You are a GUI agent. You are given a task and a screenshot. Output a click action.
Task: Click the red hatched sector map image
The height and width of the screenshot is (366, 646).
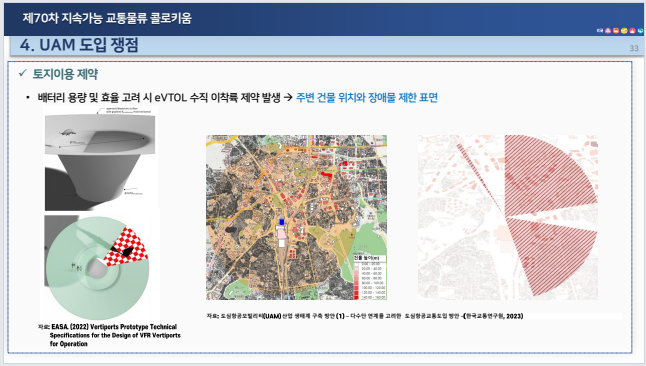click(x=508, y=217)
